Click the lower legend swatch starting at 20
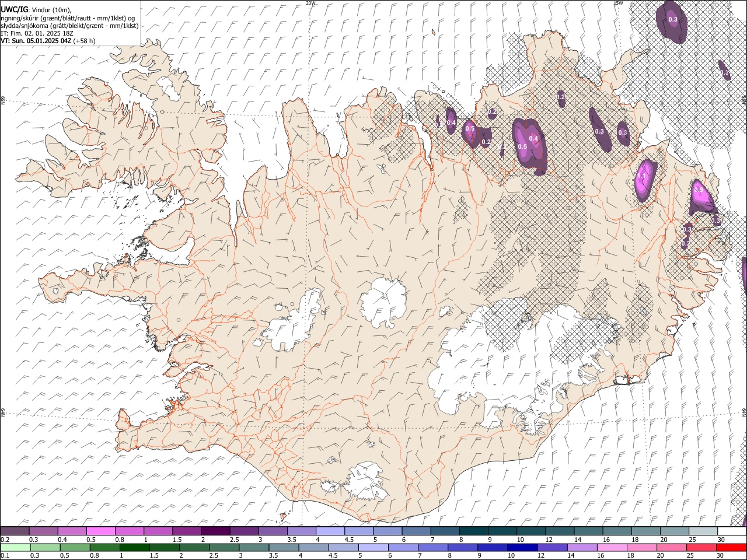The width and height of the screenshot is (747, 560). pyautogui.click(x=672, y=547)
